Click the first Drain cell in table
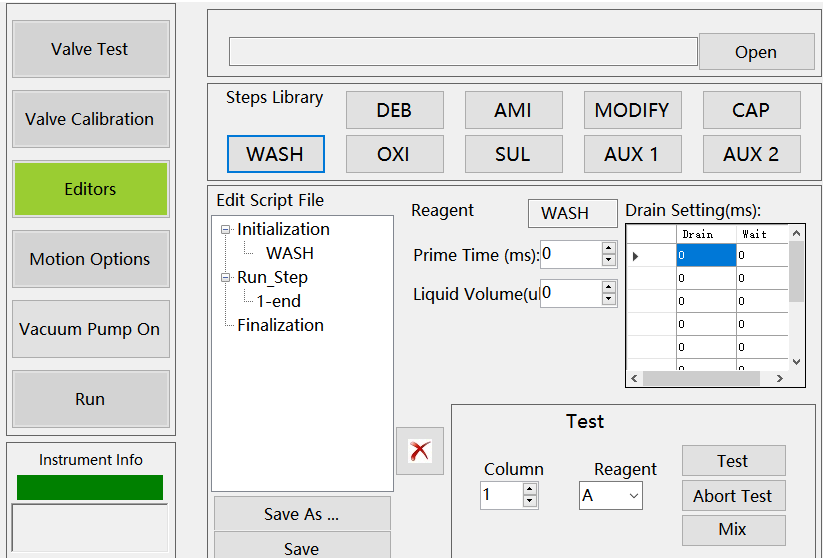Viewport: 823px width, 558px height. (706, 256)
